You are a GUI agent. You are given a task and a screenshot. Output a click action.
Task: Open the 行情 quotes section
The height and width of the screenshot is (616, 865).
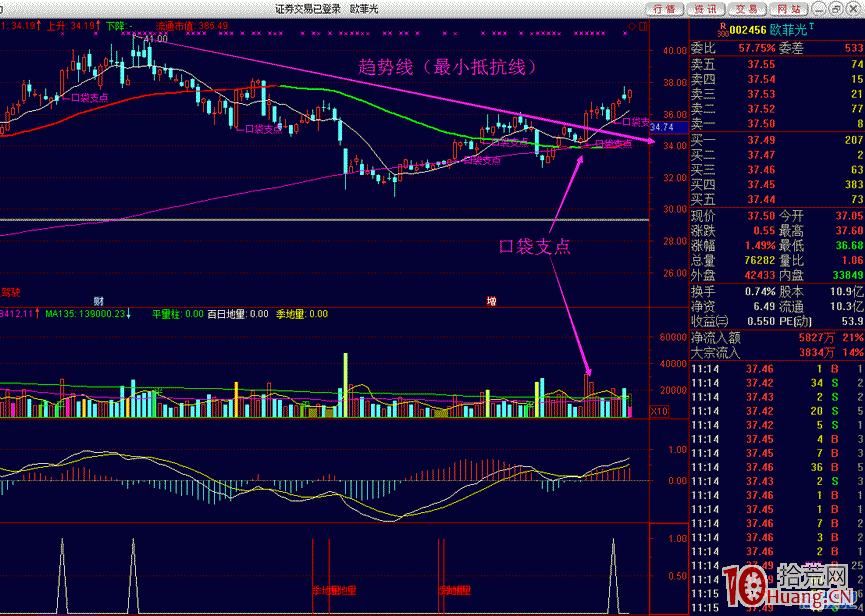(664, 9)
